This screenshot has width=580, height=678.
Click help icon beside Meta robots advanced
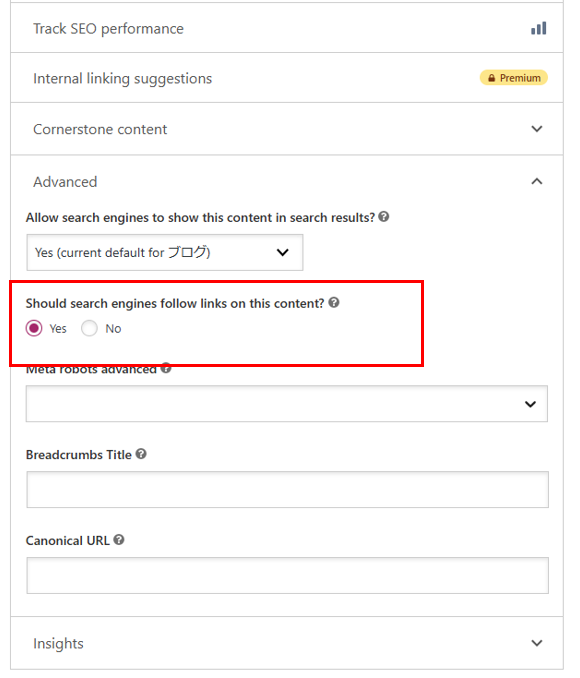[x=166, y=368]
